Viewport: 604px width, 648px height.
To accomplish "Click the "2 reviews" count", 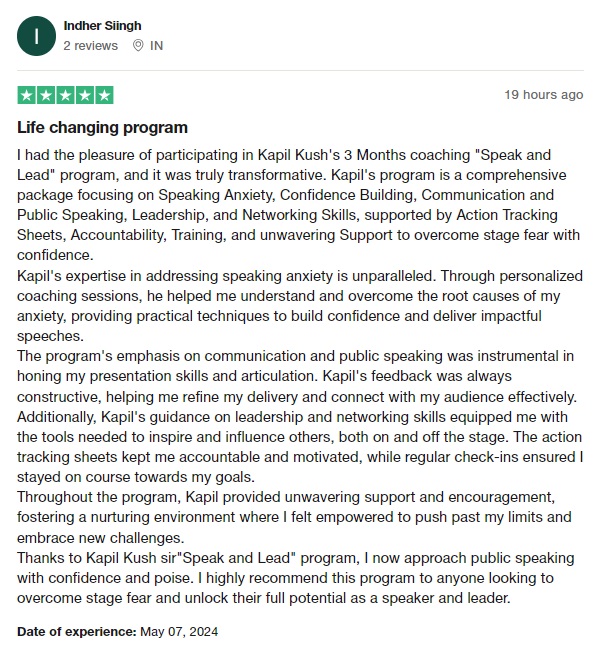I will tap(90, 46).
